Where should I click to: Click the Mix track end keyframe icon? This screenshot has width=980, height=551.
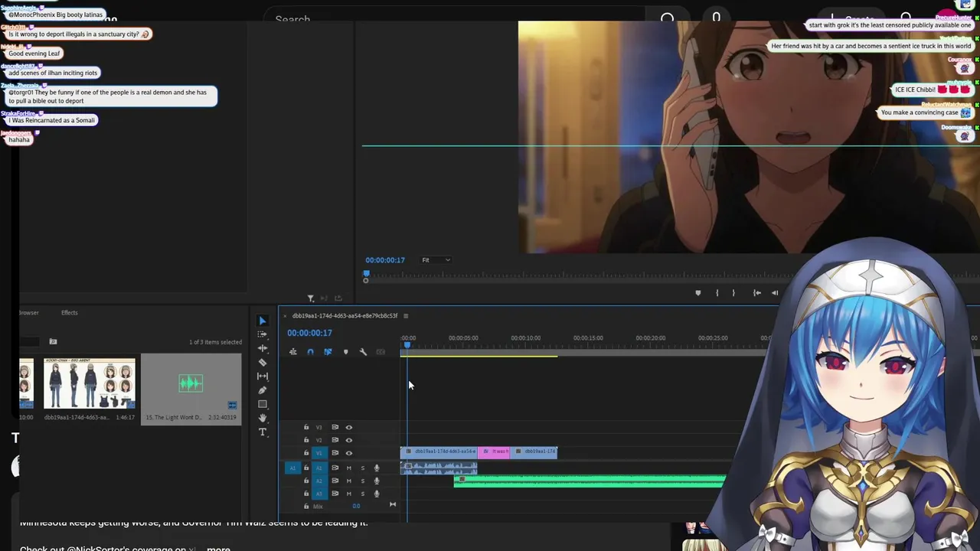pyautogui.click(x=393, y=504)
